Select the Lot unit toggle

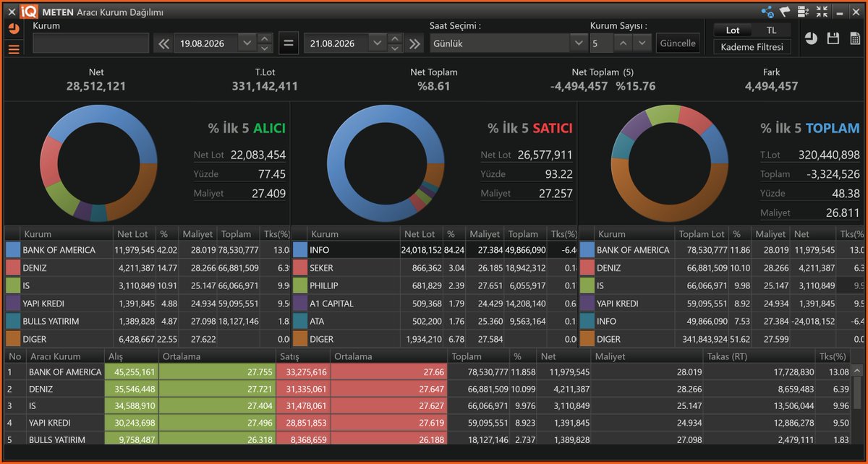pyautogui.click(x=733, y=30)
